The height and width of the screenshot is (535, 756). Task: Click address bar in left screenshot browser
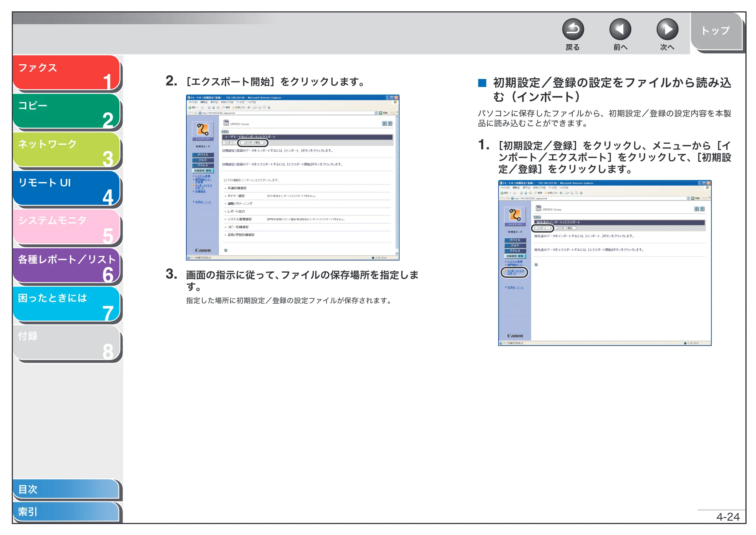(x=288, y=113)
